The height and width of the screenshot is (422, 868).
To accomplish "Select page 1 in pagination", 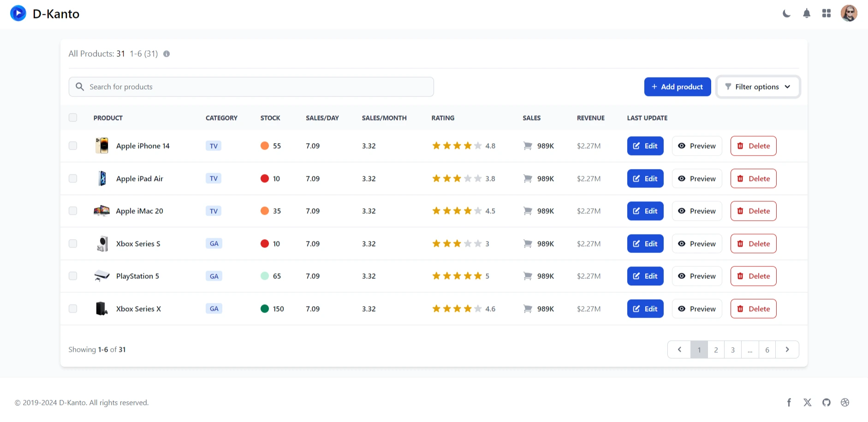I will coord(699,350).
